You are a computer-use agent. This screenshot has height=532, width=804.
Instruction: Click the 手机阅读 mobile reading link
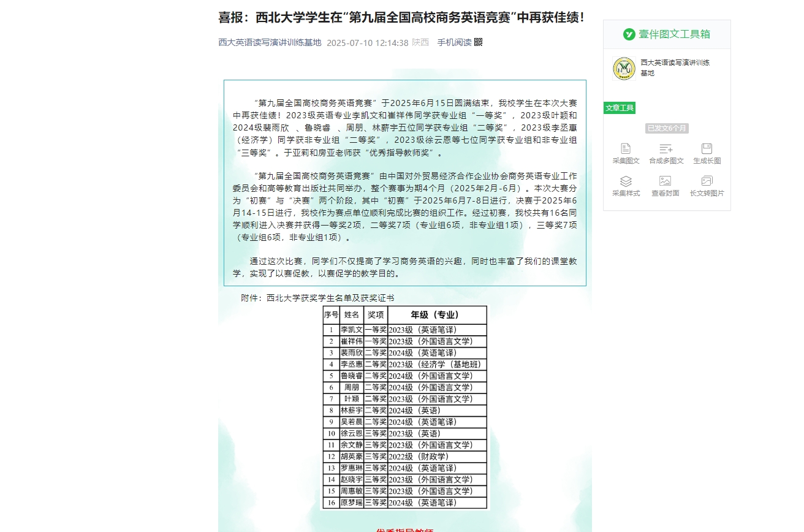[453, 44]
